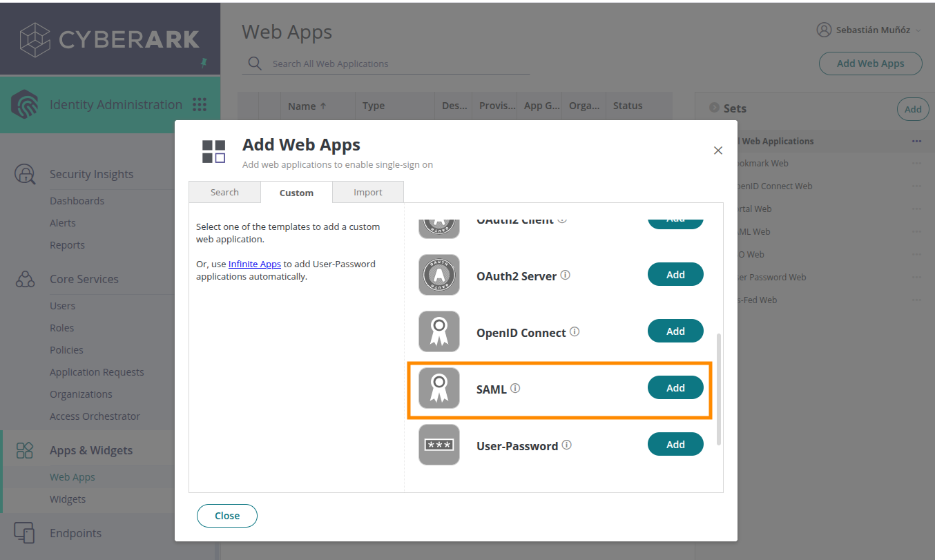
Task: Click the User-Password template icon
Action: (x=439, y=445)
